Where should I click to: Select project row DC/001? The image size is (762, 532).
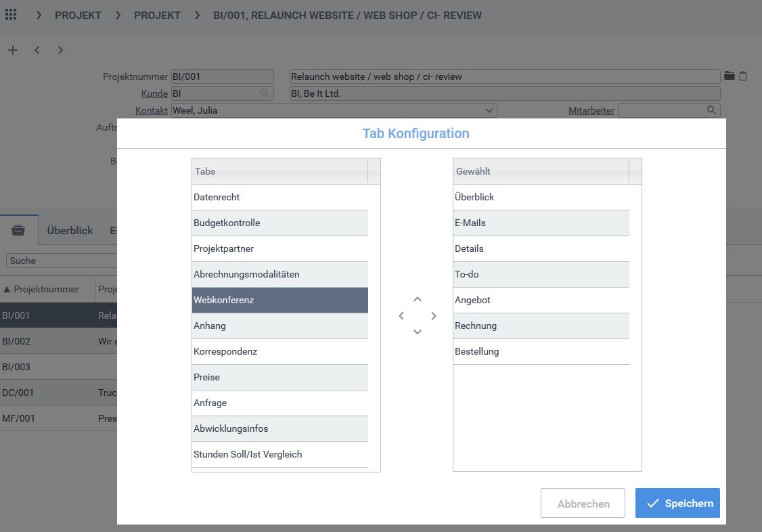(x=58, y=393)
